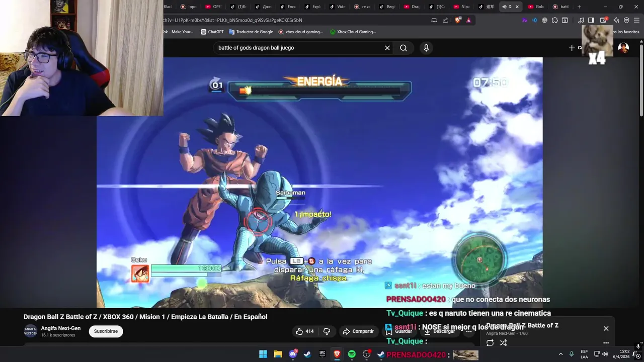
Task: Click the Suscribirse button
Action: [x=106, y=331]
